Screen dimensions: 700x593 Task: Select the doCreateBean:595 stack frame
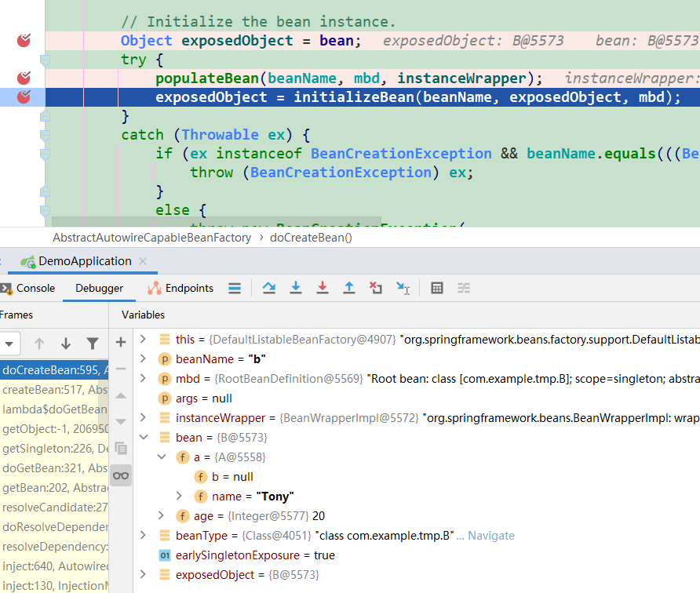[54, 370]
